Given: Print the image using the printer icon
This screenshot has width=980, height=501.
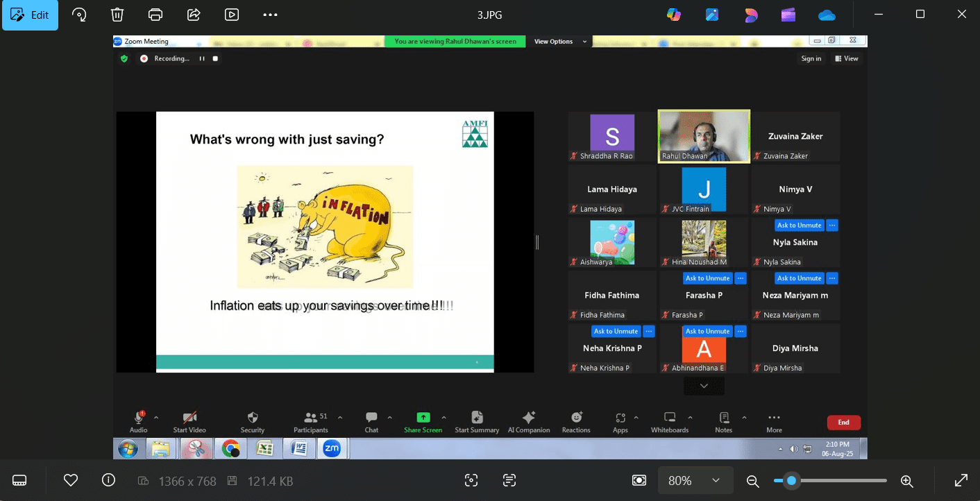Looking at the screenshot, I should [x=155, y=15].
